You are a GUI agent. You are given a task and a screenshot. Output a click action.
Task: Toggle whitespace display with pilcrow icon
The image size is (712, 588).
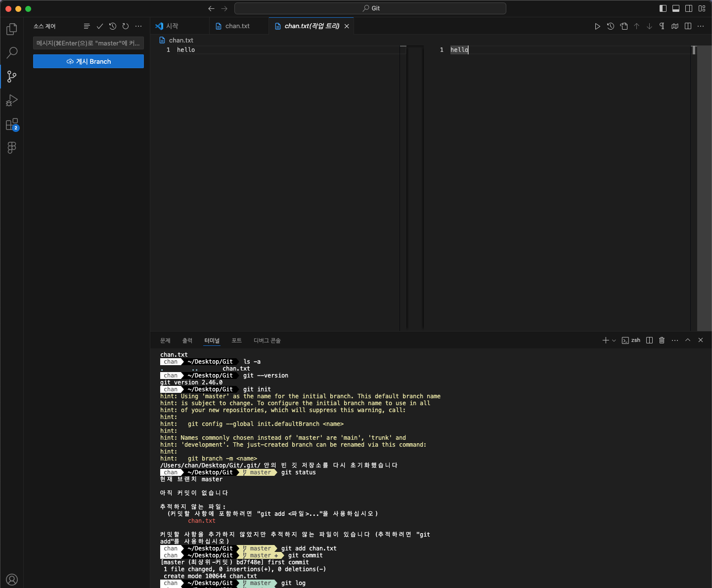click(662, 26)
